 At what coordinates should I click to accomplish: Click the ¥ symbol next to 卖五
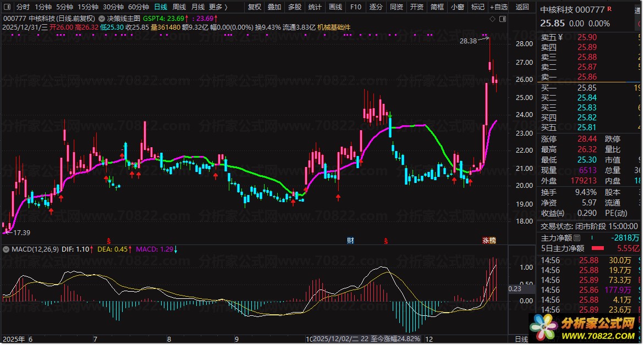coord(560,37)
